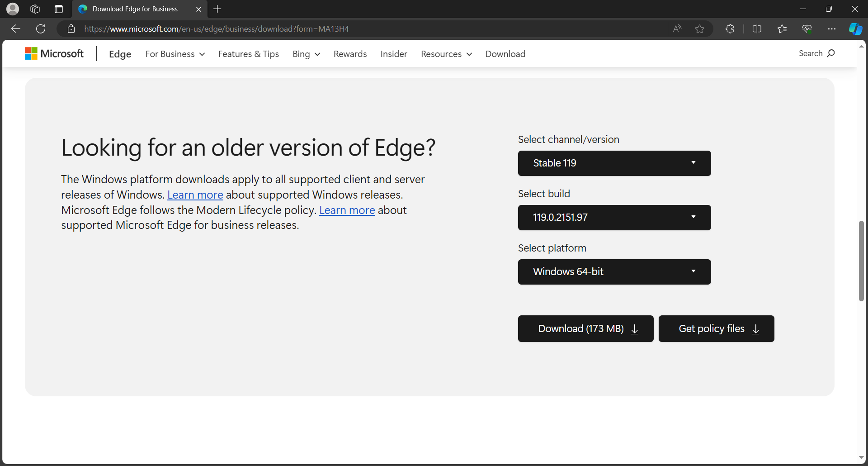Screen dimensions: 868x466
Task: Add this page to favorites
Action: [x=699, y=29]
